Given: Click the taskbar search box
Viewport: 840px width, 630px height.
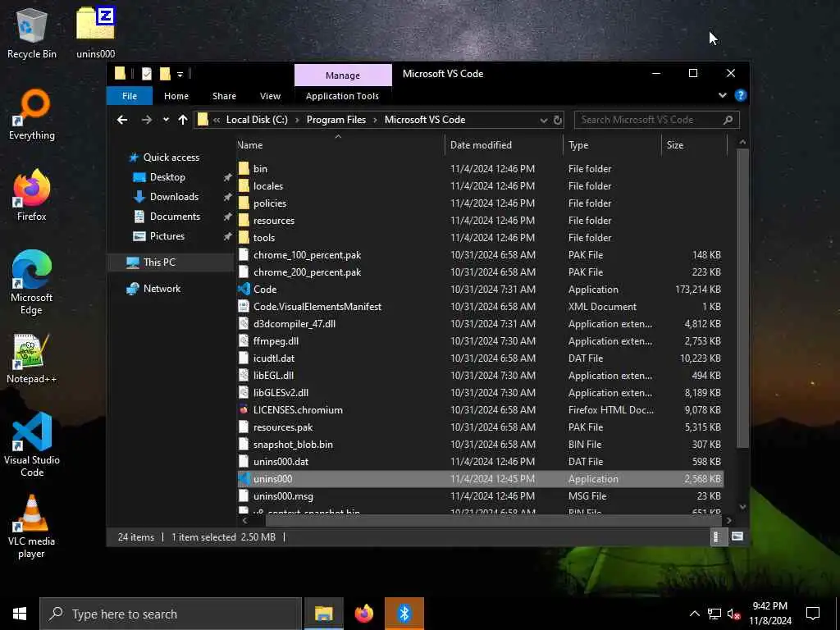Looking at the screenshot, I should tap(171, 614).
